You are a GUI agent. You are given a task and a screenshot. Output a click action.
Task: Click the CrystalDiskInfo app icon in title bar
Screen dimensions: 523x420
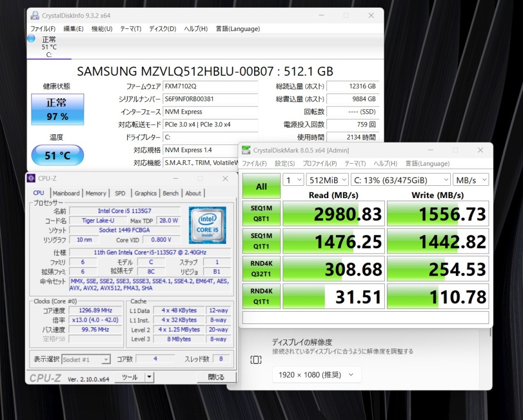click(34, 16)
